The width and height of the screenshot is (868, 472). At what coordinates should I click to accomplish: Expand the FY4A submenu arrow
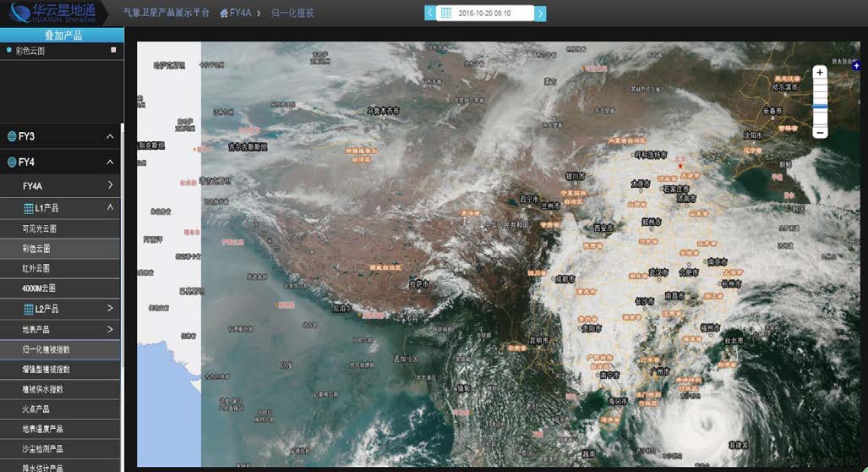pyautogui.click(x=110, y=185)
